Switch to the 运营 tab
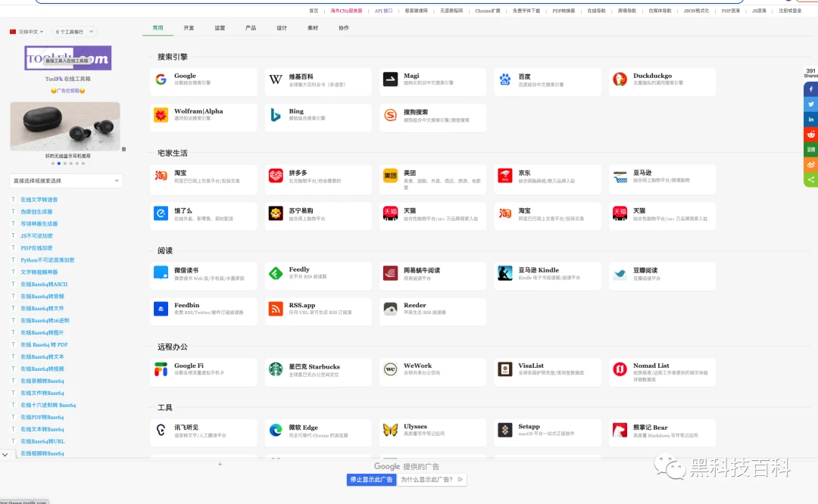Viewport: 818px width, 504px height. (220, 28)
